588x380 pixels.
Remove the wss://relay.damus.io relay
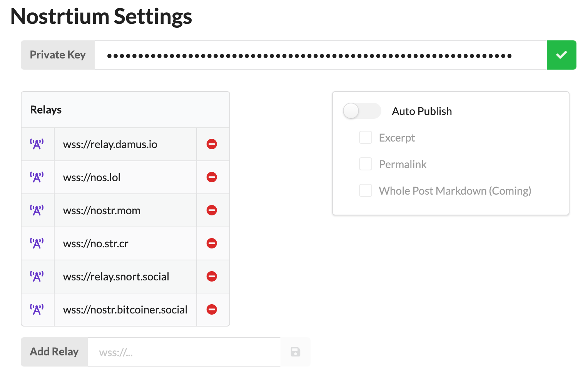(212, 144)
